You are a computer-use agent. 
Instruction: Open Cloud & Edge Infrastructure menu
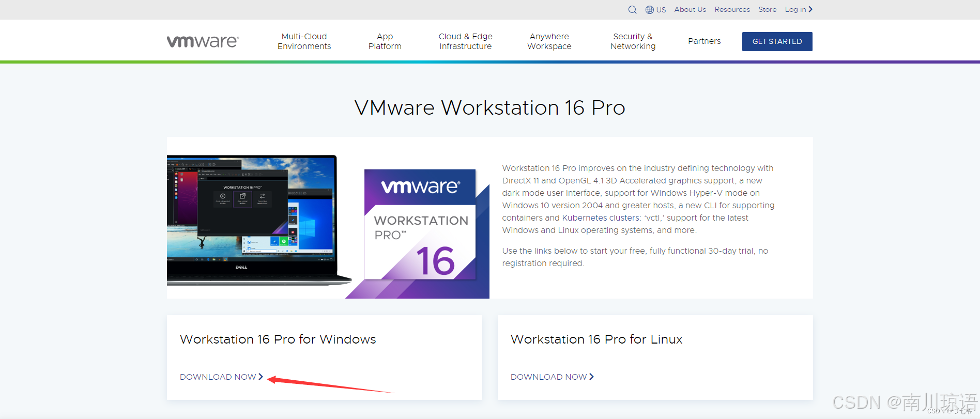[465, 41]
